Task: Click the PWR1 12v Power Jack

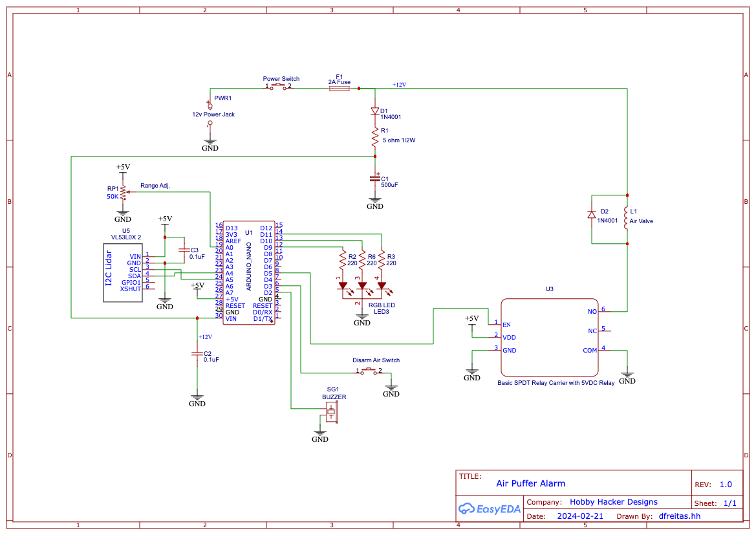Action: [210, 115]
